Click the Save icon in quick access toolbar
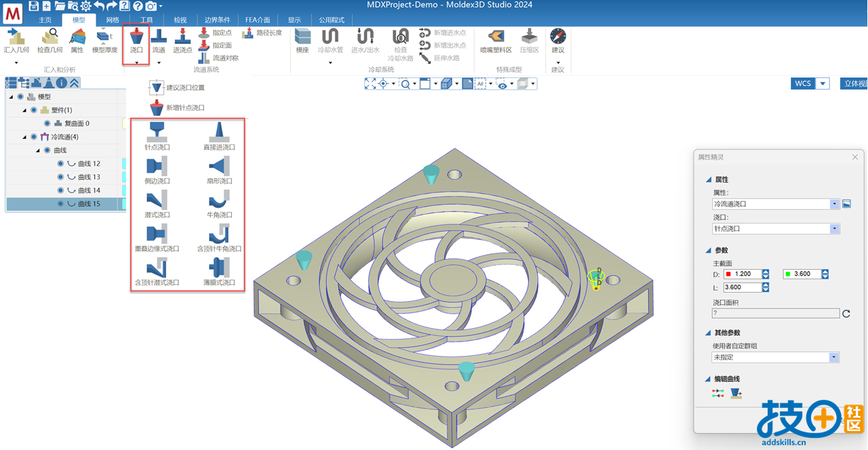 tap(34, 5)
